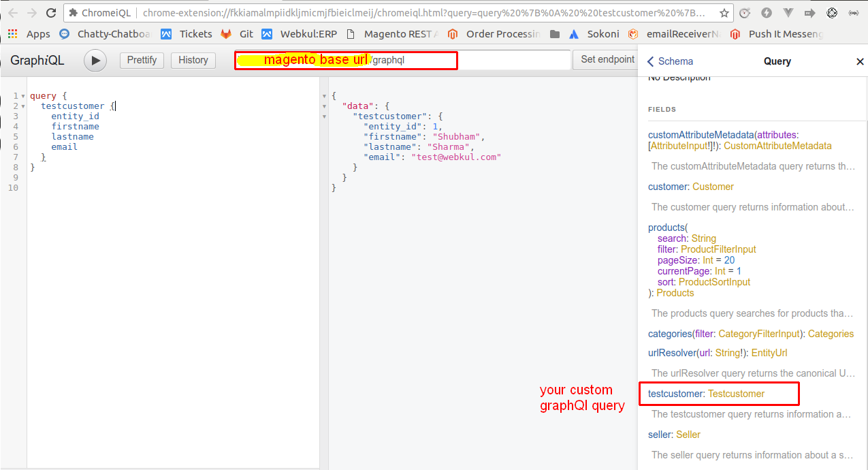
Task: Click entity_id in the query editor
Action: point(75,116)
